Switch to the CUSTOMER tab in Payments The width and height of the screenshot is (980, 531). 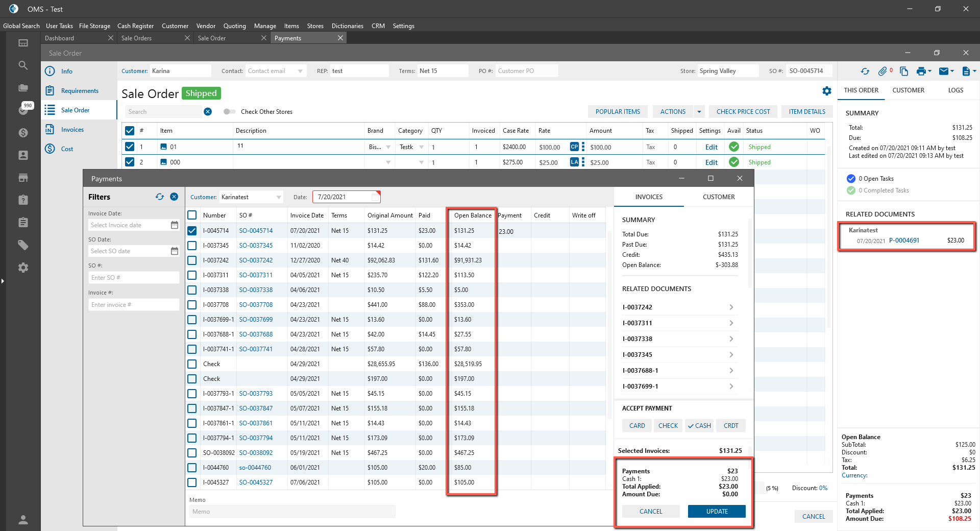718,197
